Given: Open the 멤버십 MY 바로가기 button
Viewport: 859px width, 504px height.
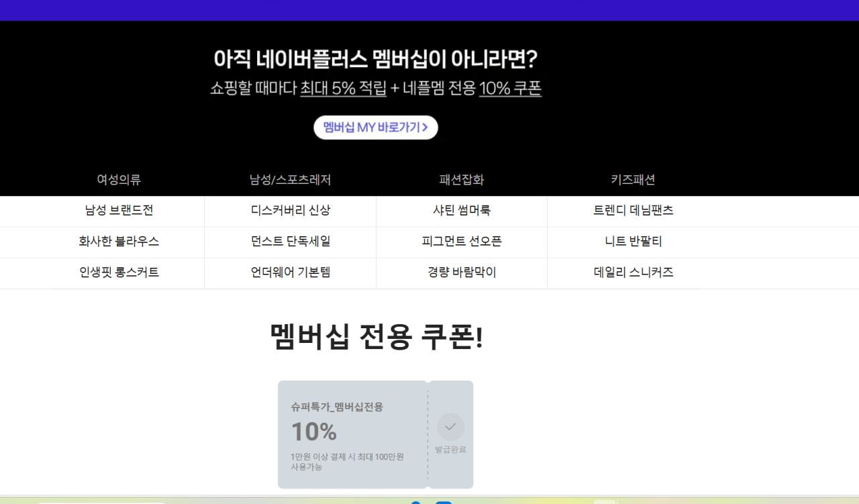Looking at the screenshot, I should click(x=376, y=128).
